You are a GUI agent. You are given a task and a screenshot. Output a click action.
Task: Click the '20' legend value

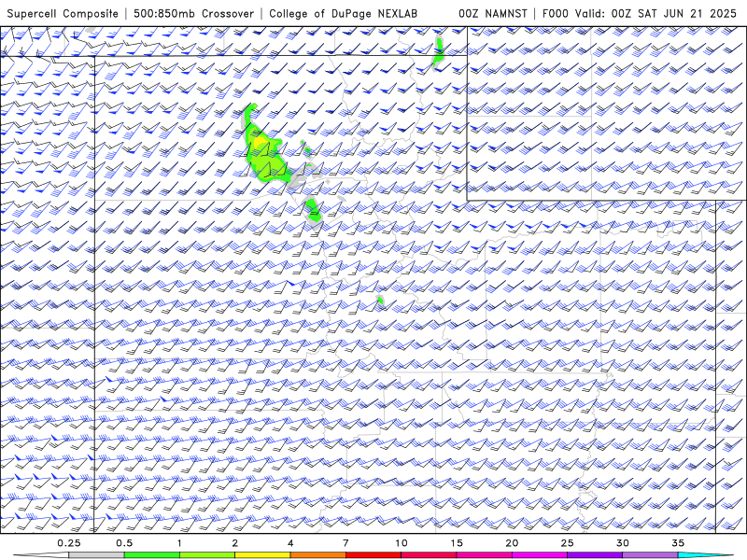coord(512,543)
